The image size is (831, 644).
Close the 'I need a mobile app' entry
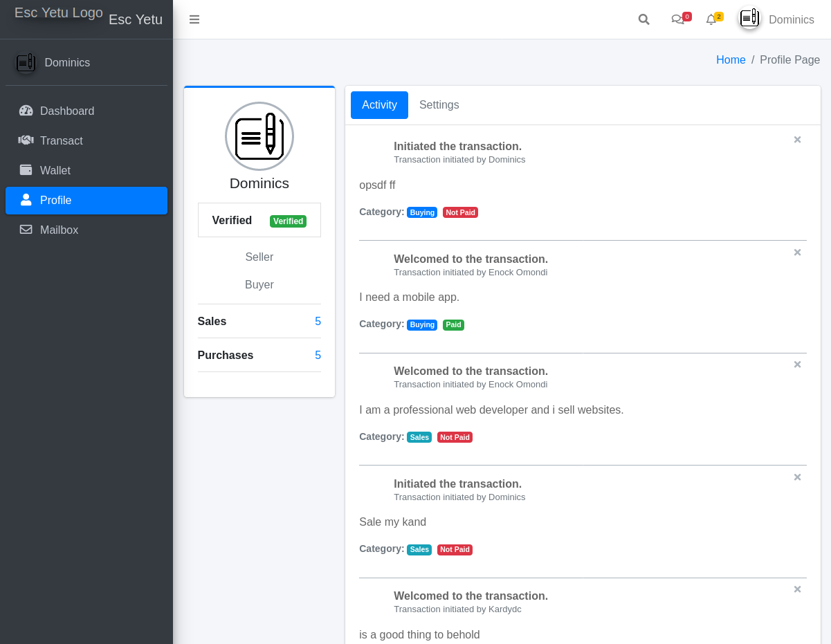(797, 252)
